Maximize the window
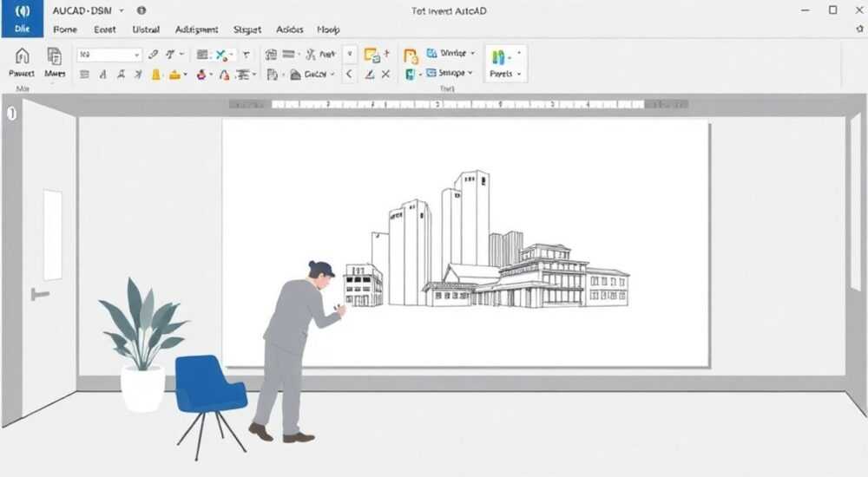868x477 pixels. tap(832, 10)
